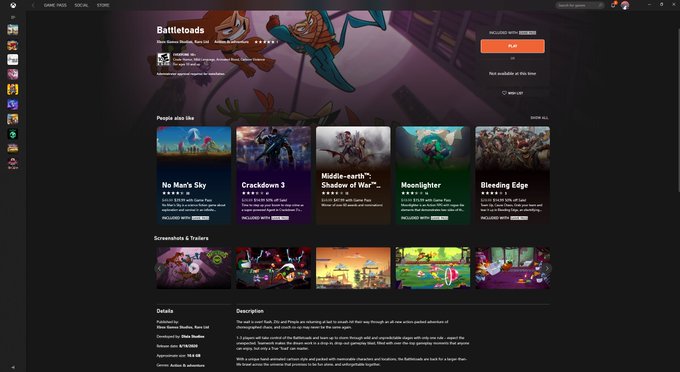Open the fifth purple-room screenshot
This screenshot has width=680, height=372.
pyautogui.click(x=512, y=268)
